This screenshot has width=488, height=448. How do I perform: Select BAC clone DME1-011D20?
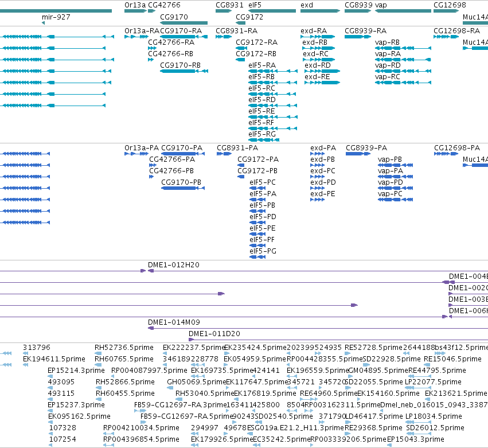tap(214, 334)
